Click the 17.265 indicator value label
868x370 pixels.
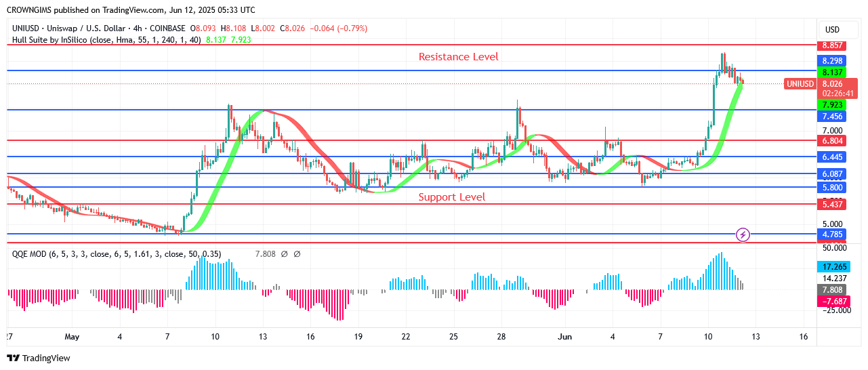click(x=832, y=267)
